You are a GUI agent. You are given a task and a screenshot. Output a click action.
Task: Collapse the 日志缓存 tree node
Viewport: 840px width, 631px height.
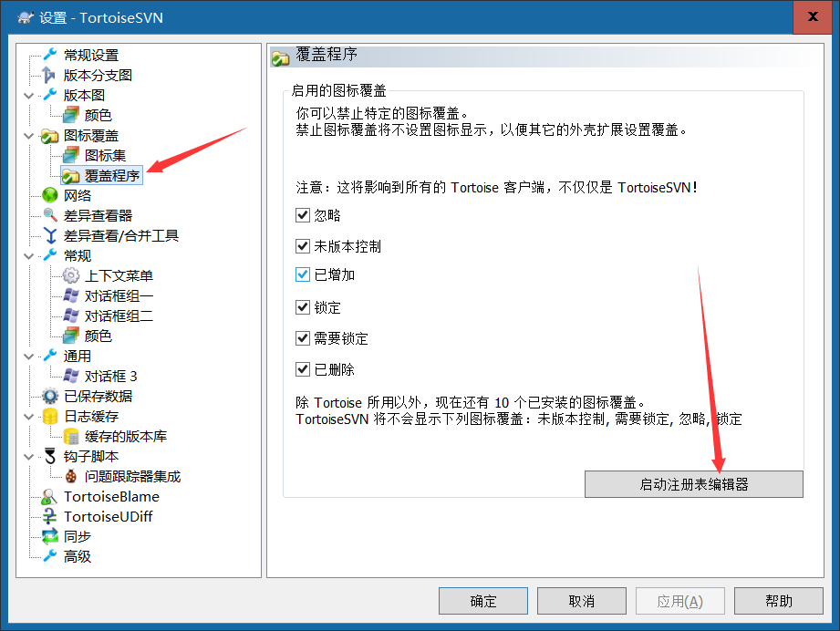point(29,417)
